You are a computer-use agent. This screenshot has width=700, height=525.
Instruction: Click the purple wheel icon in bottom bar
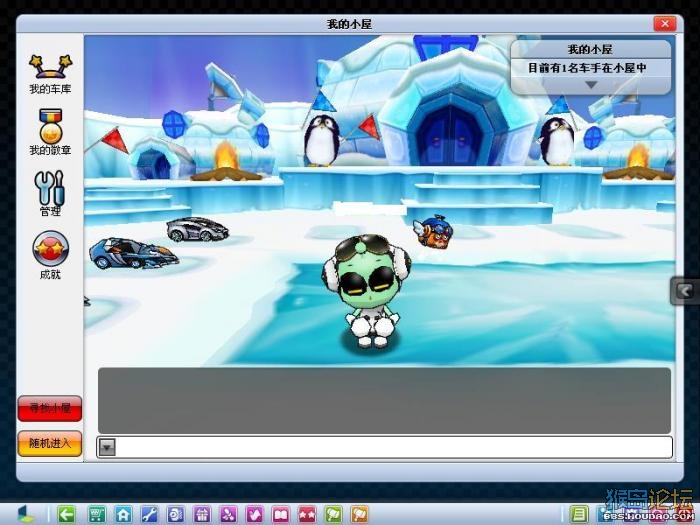pos(175,514)
